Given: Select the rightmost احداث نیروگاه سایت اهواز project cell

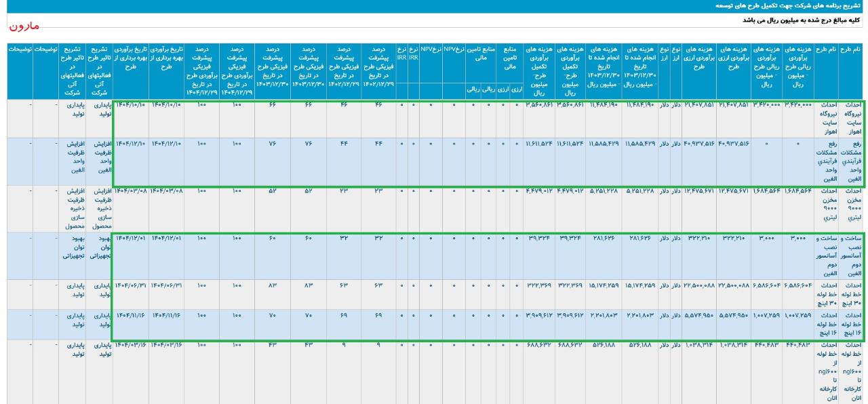Looking at the screenshot, I should (852, 119).
